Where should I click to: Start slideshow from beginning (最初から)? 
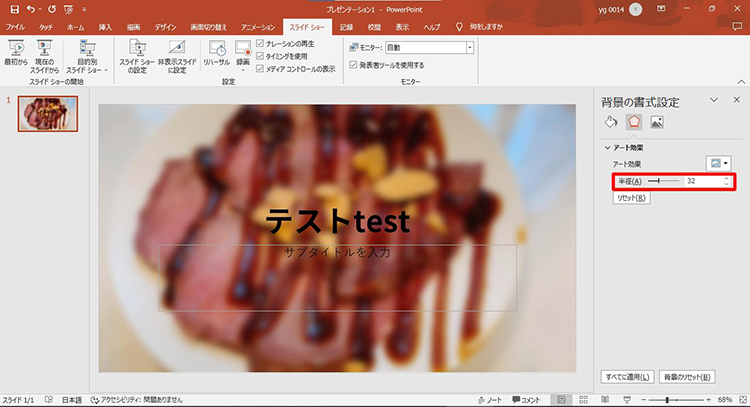tap(16, 53)
